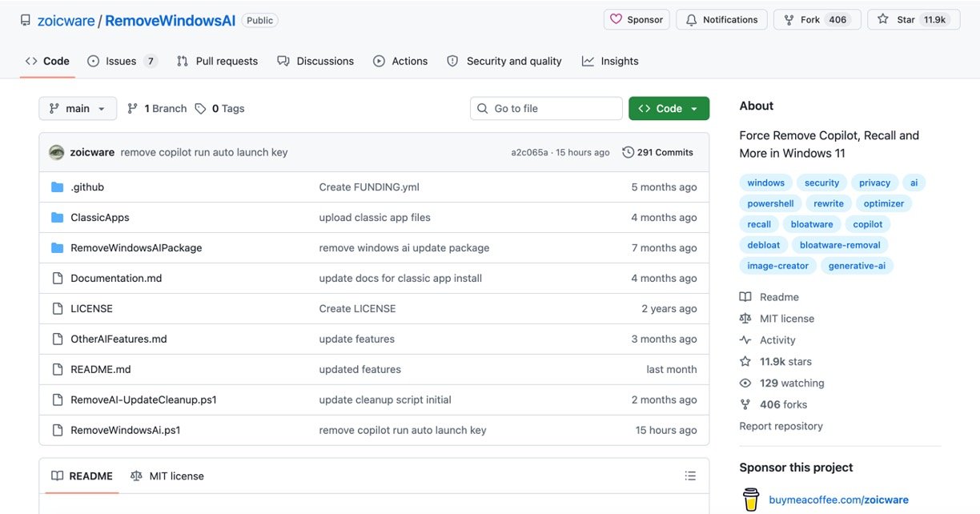The width and height of the screenshot is (980, 514).
Task: Open the OtherAIFeatures.md file
Action: tap(118, 339)
